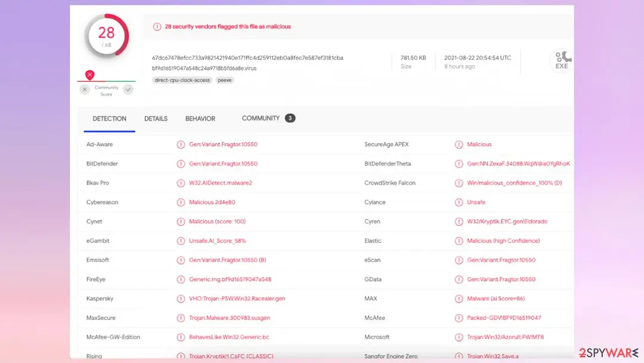Click Microsoft result Trojan:Win32/Azorult.FW!MTB

point(505,337)
